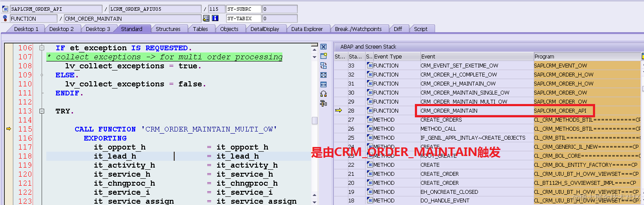Open the Break./Watchpoints tab
The image size is (644, 205).
pos(358,29)
